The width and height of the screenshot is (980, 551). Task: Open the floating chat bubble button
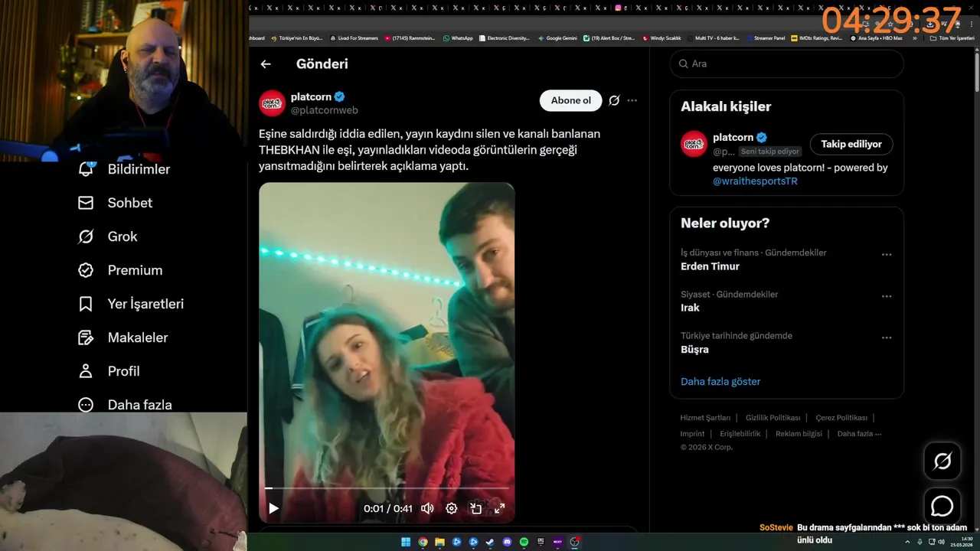click(x=942, y=507)
